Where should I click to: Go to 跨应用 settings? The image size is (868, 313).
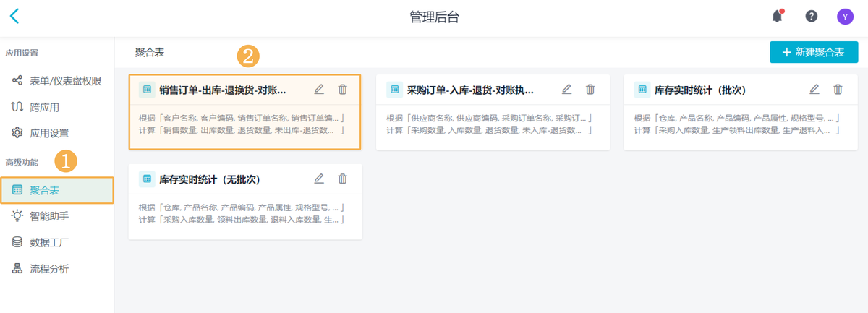(44, 107)
